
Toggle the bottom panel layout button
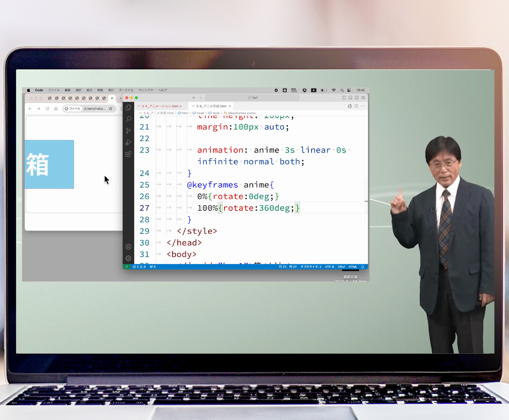pos(350,98)
